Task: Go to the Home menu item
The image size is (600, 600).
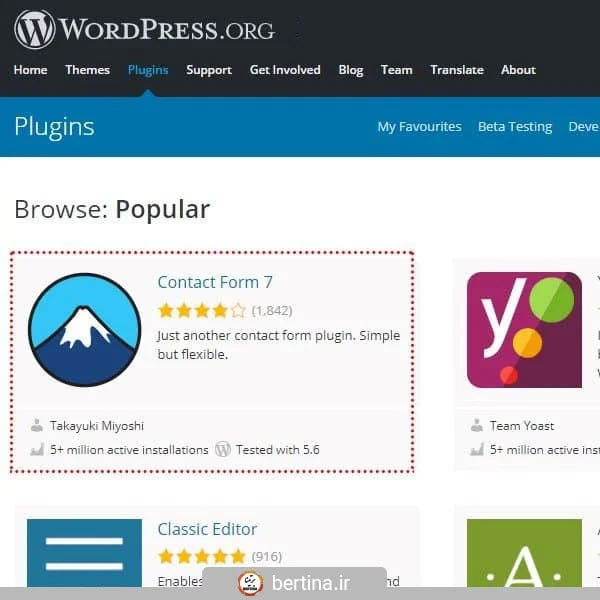Action: click(x=30, y=70)
